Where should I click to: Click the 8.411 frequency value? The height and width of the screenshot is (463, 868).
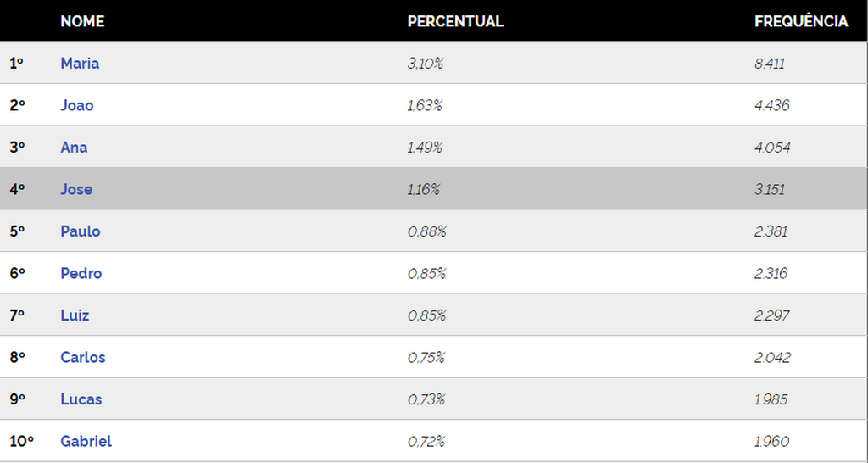tap(771, 64)
